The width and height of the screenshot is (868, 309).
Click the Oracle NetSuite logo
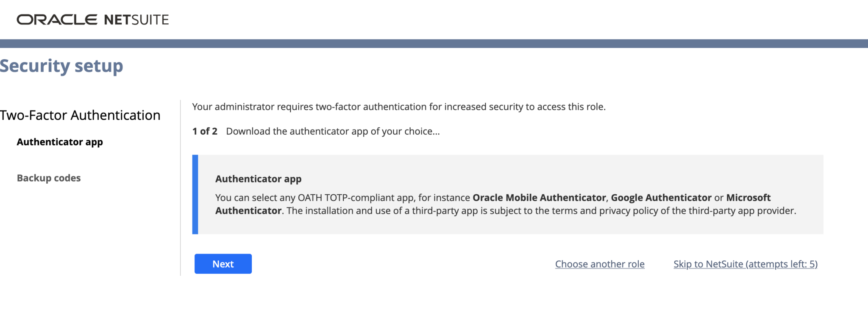[x=92, y=19]
